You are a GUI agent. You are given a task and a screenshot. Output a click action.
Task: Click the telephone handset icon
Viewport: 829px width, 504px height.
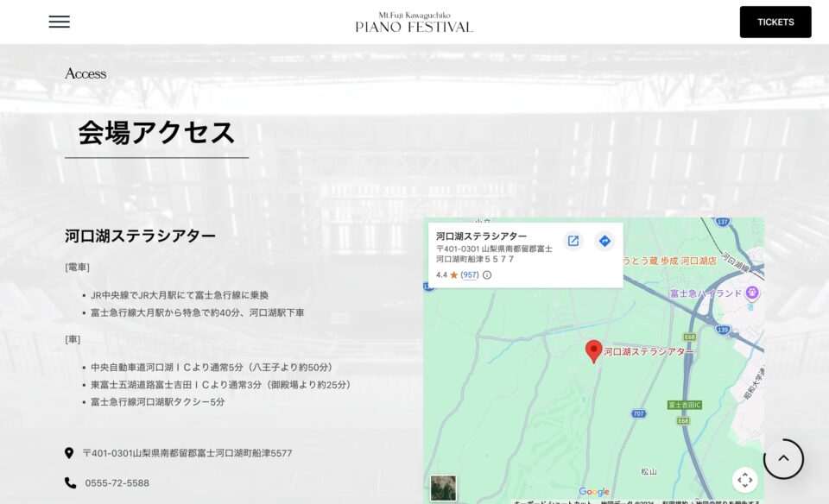(x=70, y=483)
